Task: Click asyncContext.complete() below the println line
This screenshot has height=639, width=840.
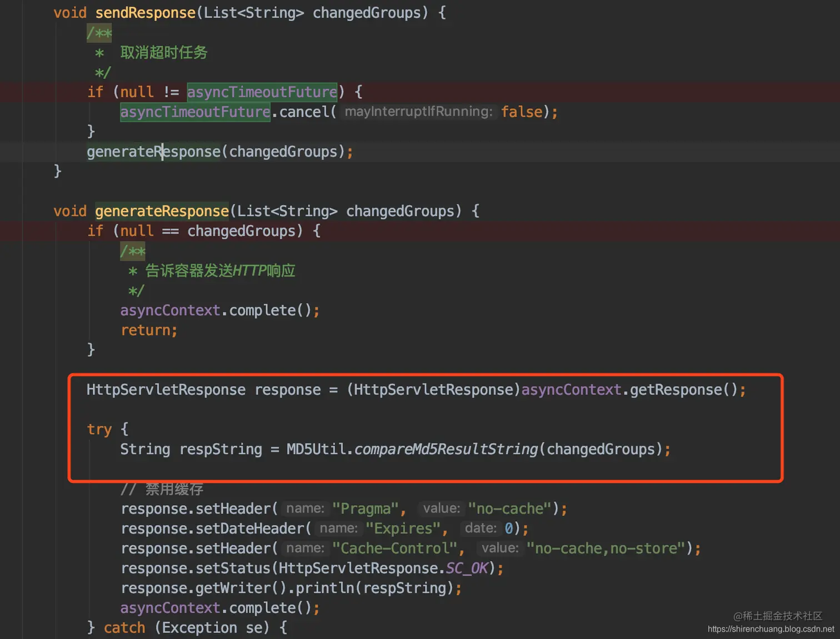Action: tap(220, 608)
